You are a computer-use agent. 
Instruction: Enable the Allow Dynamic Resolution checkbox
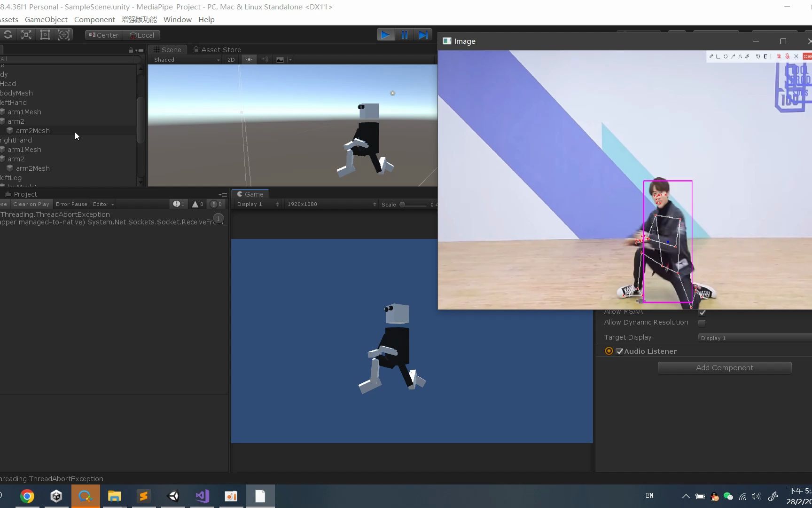(x=703, y=323)
